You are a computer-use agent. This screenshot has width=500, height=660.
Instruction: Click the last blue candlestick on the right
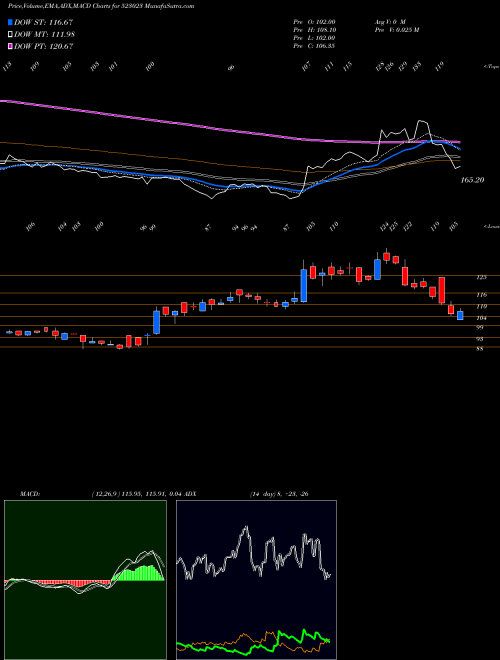tap(460, 315)
